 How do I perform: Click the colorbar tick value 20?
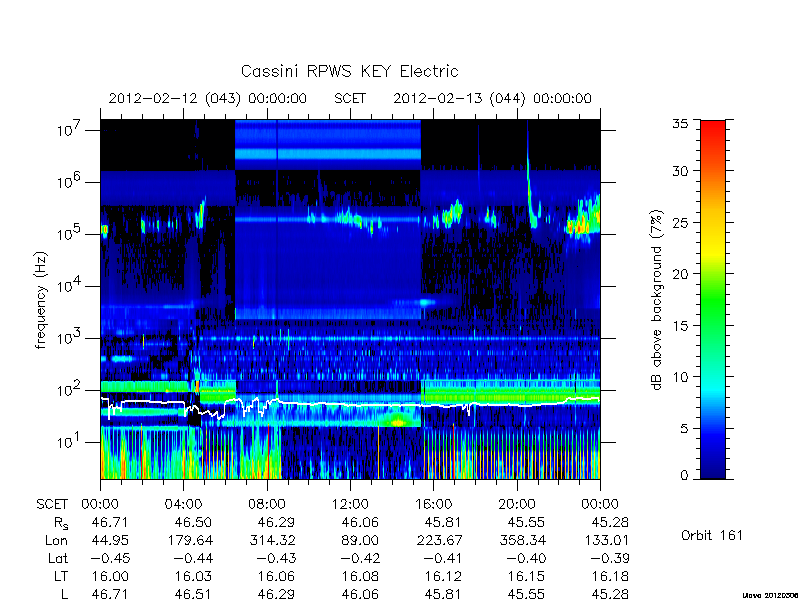680,273
